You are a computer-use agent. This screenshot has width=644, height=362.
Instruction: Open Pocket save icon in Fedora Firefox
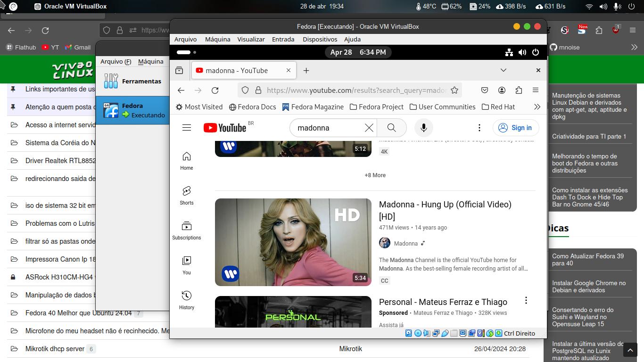[485, 90]
